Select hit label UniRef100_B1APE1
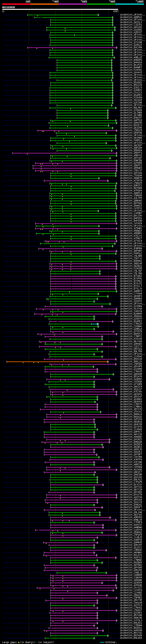The image size is (146, 644). [131, 95]
